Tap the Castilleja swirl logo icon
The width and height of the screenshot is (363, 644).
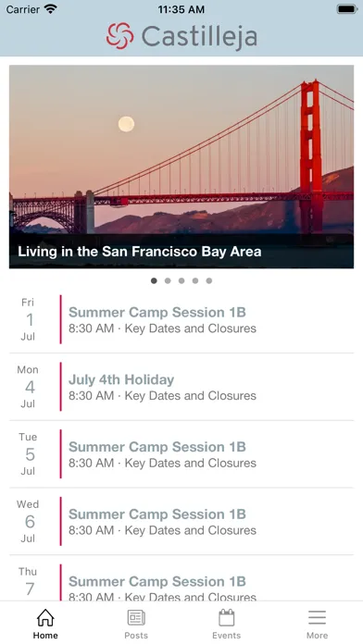coord(120,36)
